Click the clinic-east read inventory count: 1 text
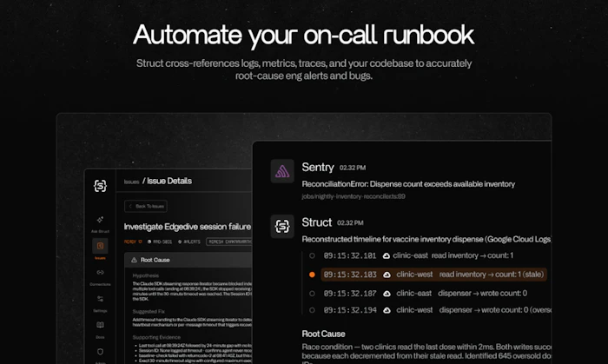Screen dimensions: 608x364 pyautogui.click(x=453, y=255)
